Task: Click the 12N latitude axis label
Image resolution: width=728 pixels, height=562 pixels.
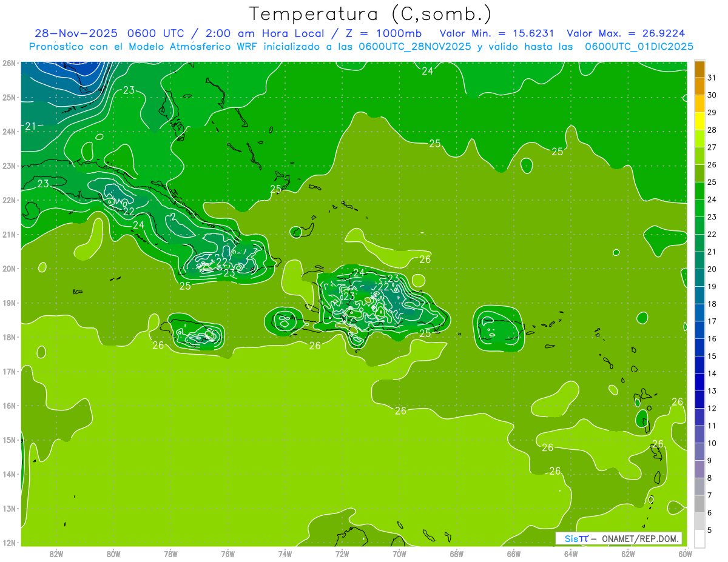Action: (8, 543)
